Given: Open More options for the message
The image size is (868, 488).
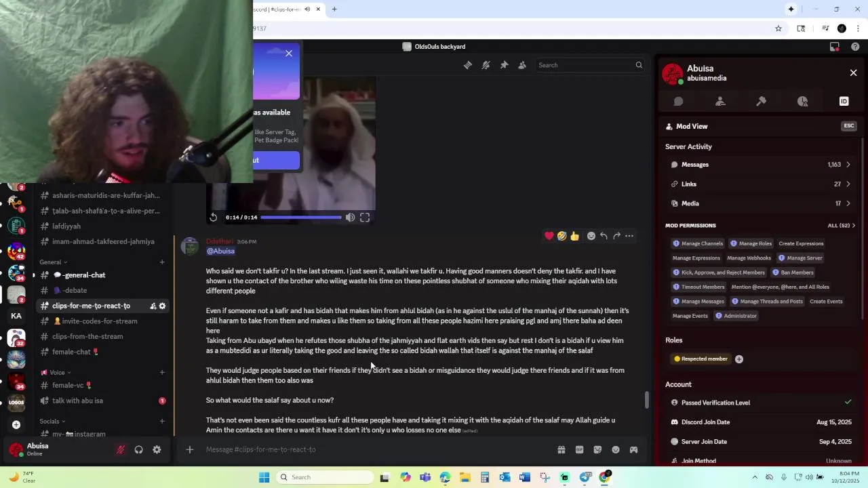Looking at the screenshot, I should 629,236.
